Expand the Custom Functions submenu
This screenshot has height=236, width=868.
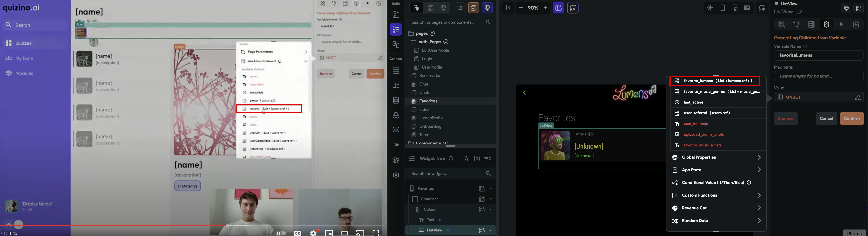(716, 196)
